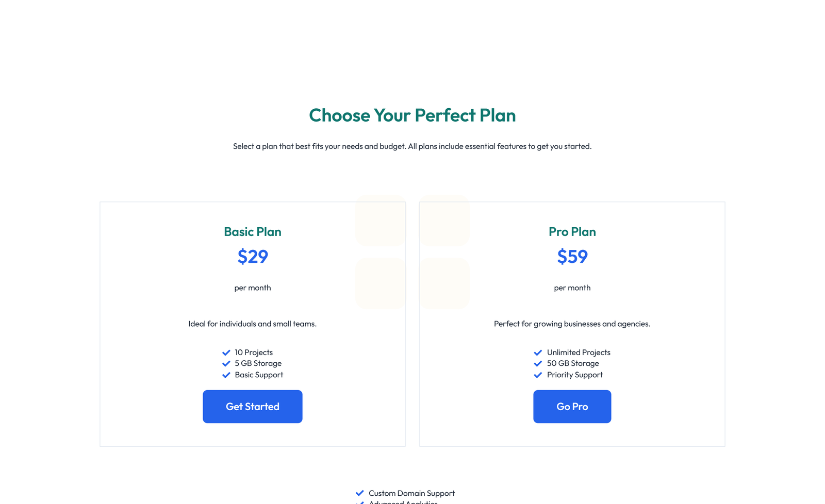Click the "$29" price label
Image resolution: width=825 pixels, height=504 pixels.
(x=252, y=257)
